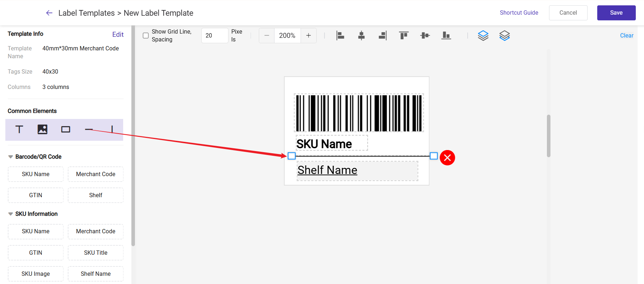Delete the line with red X button
Viewport: 644px width, 284px height.
pos(447,158)
